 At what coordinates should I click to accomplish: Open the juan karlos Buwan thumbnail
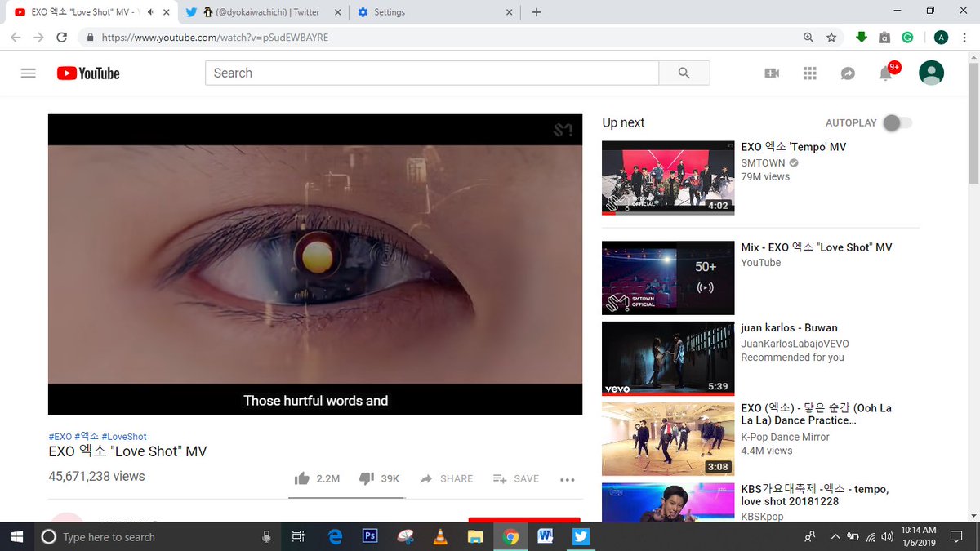click(668, 358)
